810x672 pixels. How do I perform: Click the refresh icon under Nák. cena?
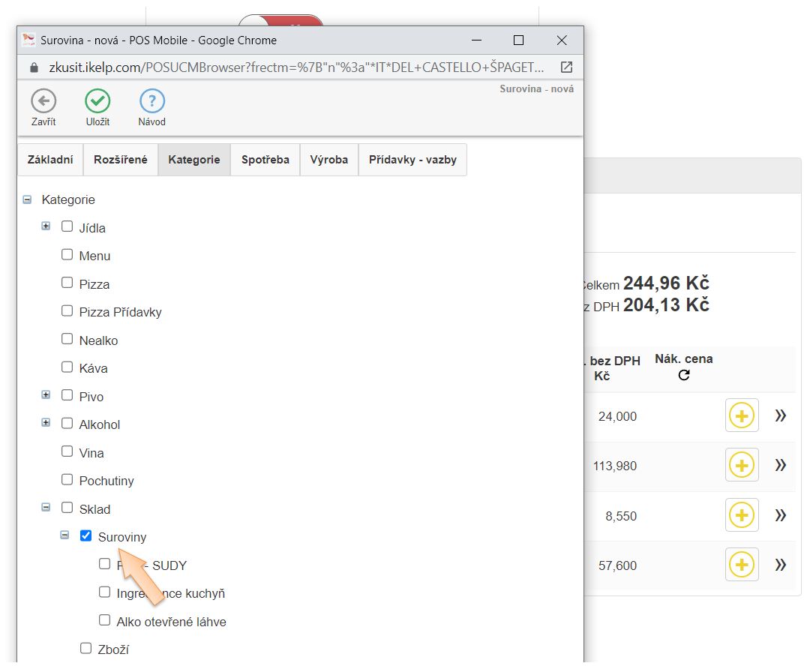683,375
